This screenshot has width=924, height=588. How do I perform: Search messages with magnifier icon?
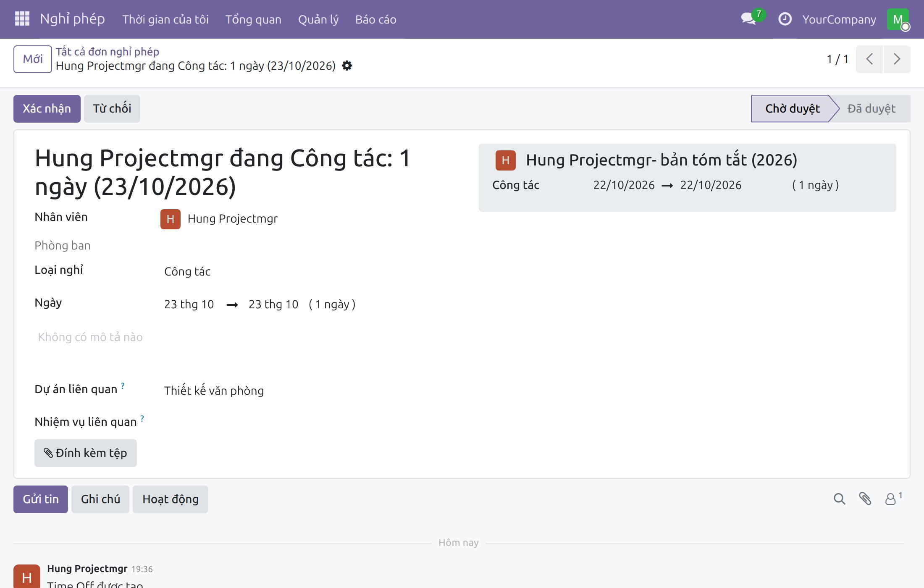(839, 499)
